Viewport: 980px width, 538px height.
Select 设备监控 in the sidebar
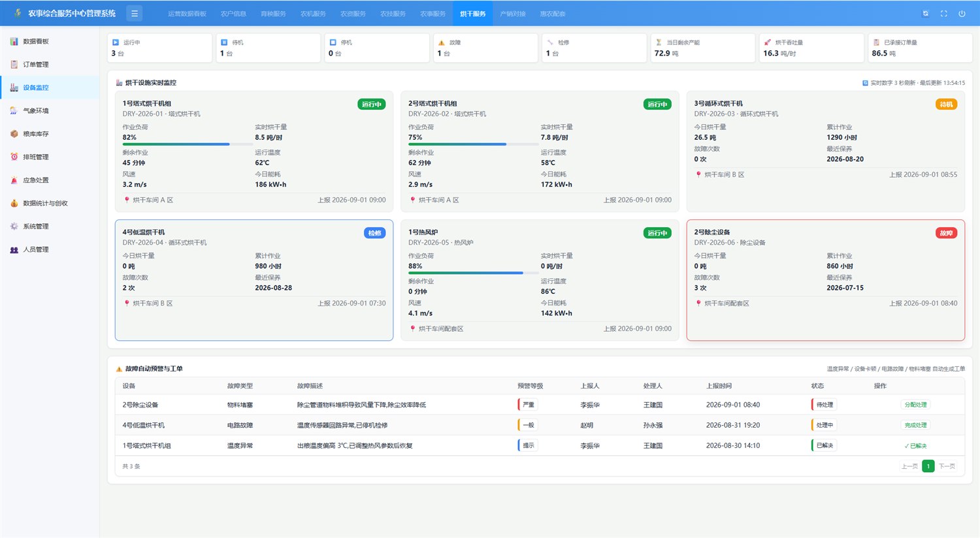click(50, 87)
